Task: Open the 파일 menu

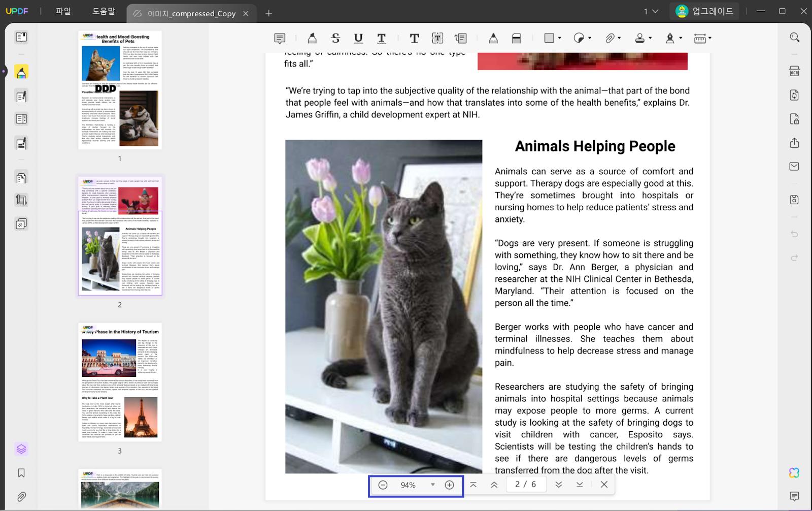Action: (x=63, y=11)
